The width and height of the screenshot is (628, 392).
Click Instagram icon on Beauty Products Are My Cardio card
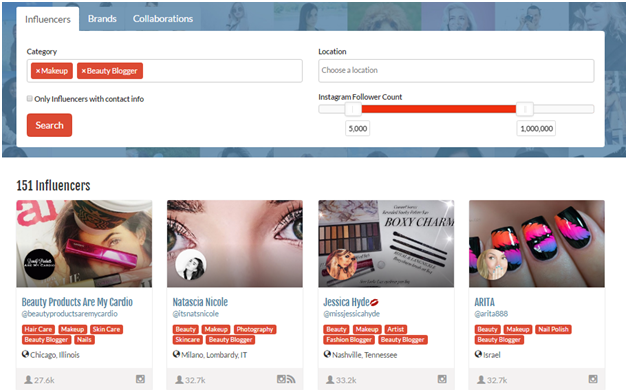tap(140, 379)
